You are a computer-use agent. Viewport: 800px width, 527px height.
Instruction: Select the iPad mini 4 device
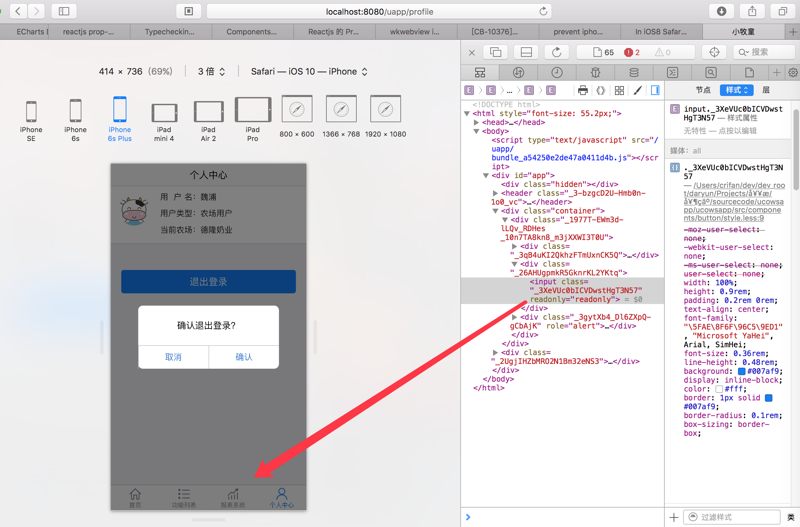click(x=164, y=122)
